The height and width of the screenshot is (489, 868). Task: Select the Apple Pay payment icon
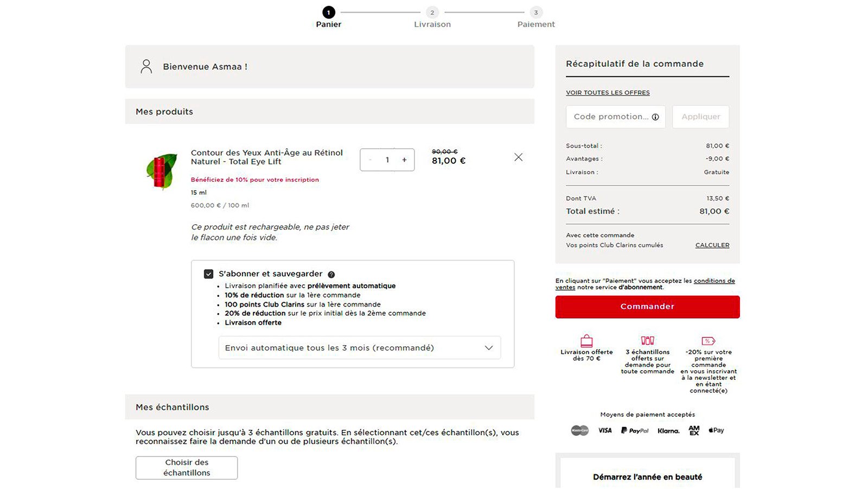(716, 430)
